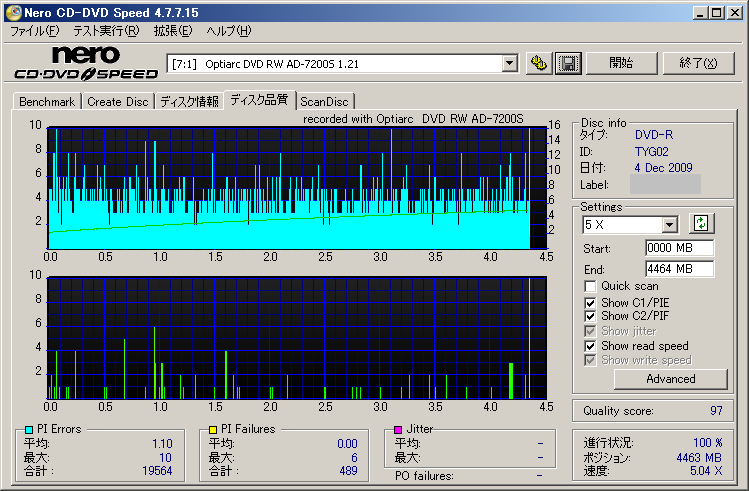Click the position value 4463 MB
This screenshot has height=491, width=749.
699,458
